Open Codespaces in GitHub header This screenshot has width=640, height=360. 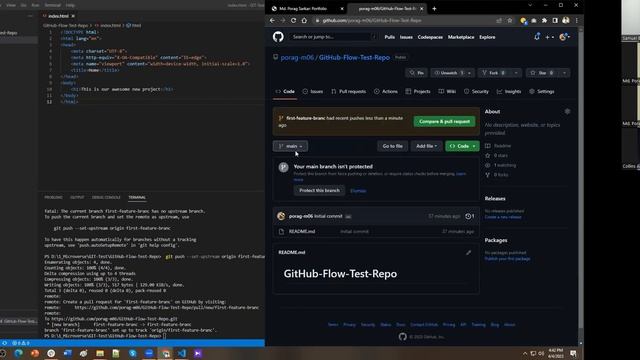pyautogui.click(x=430, y=37)
